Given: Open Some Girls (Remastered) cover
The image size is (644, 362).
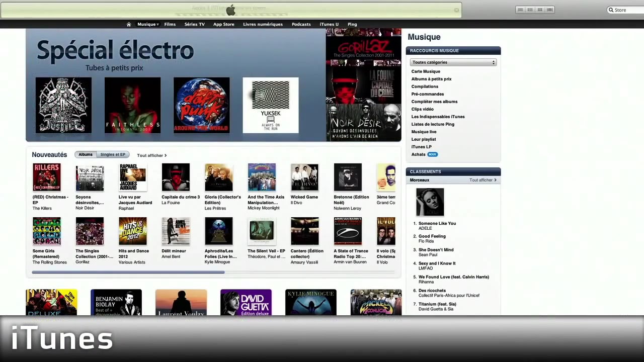Looking at the screenshot, I should (x=46, y=231).
